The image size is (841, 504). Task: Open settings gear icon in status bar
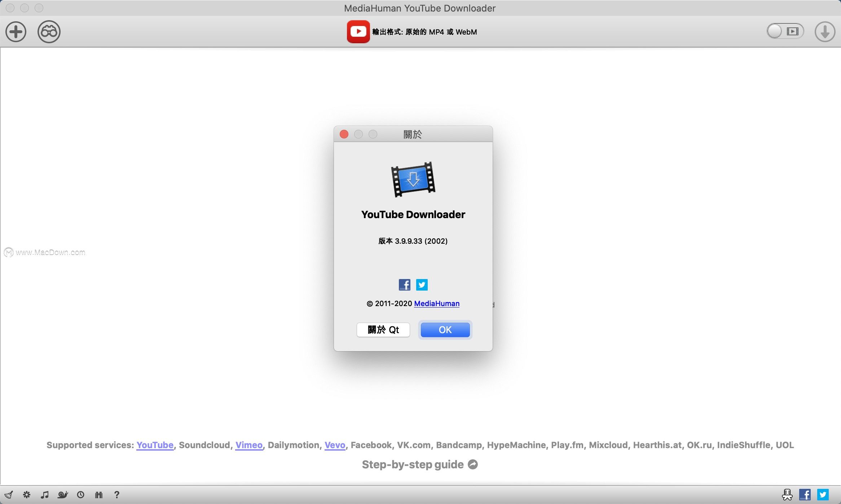27,495
